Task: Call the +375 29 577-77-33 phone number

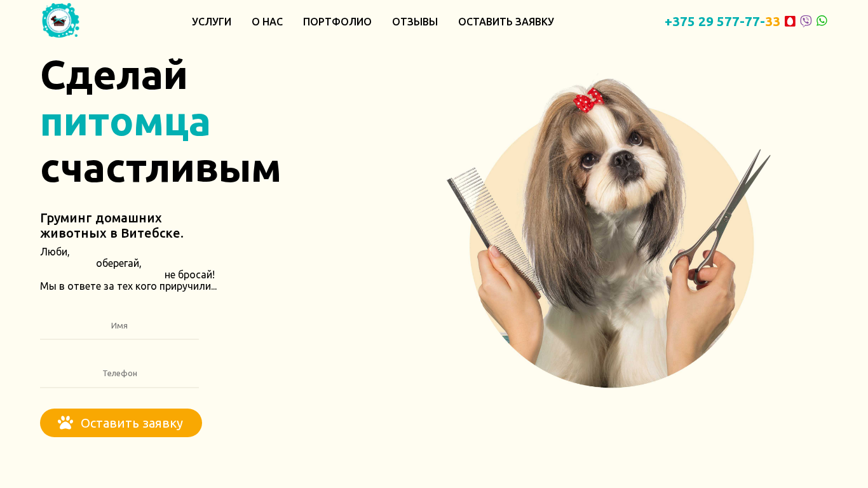Action: pyautogui.click(x=722, y=22)
